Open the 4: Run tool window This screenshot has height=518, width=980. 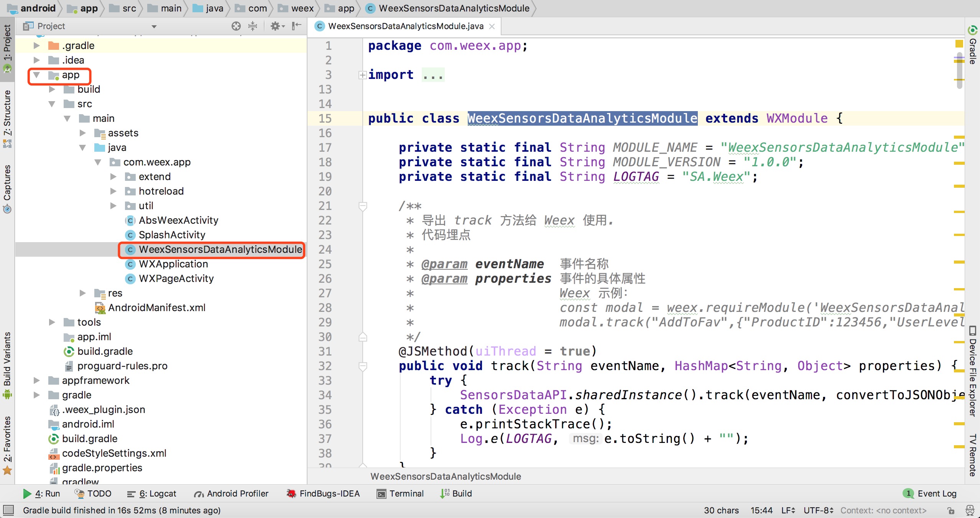[41, 493]
